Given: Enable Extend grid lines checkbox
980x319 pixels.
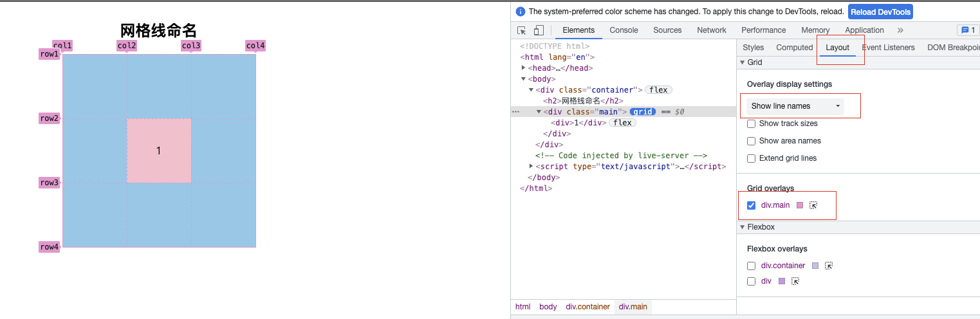Looking at the screenshot, I should click(751, 158).
